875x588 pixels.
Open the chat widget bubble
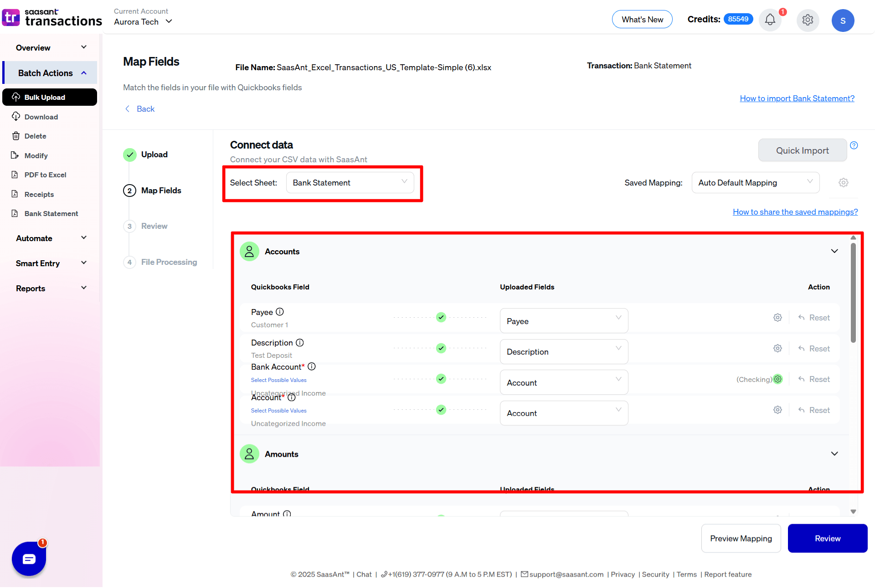(x=29, y=558)
